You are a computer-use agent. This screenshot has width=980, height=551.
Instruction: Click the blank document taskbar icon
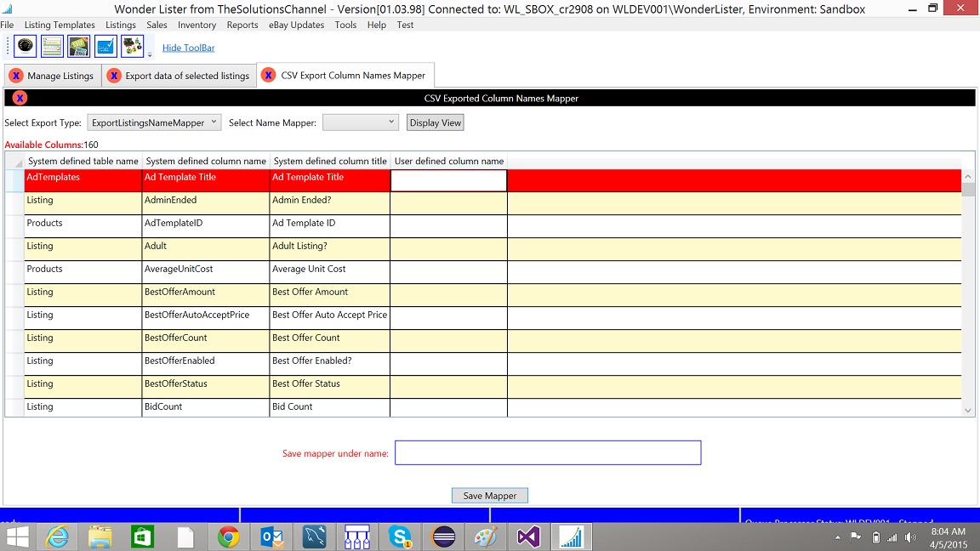point(185,537)
